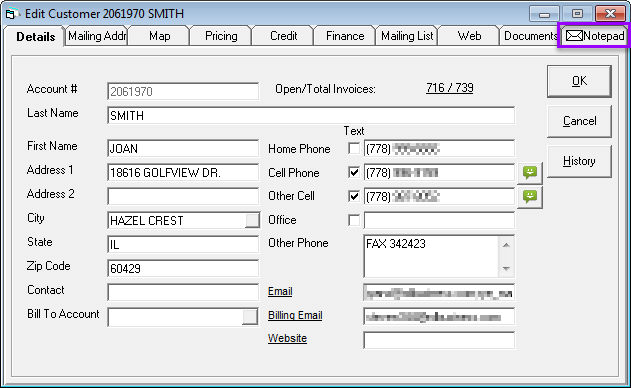Open the Web tab

pyautogui.click(x=469, y=36)
